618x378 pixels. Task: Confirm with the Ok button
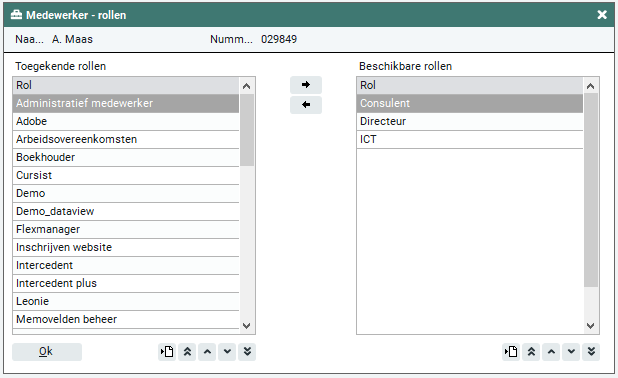47,352
